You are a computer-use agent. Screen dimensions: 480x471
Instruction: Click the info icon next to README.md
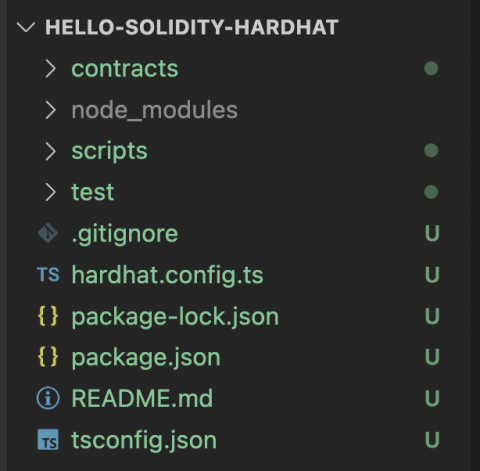pos(48,398)
